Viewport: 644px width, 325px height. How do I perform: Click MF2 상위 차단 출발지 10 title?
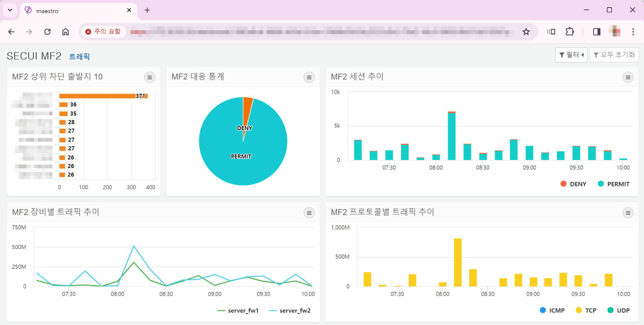(x=57, y=76)
